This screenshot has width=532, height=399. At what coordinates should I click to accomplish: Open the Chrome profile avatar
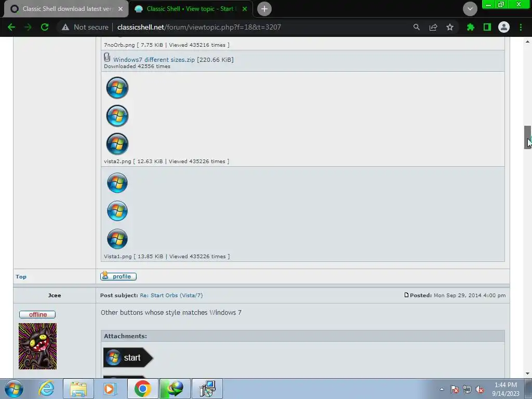click(x=504, y=27)
